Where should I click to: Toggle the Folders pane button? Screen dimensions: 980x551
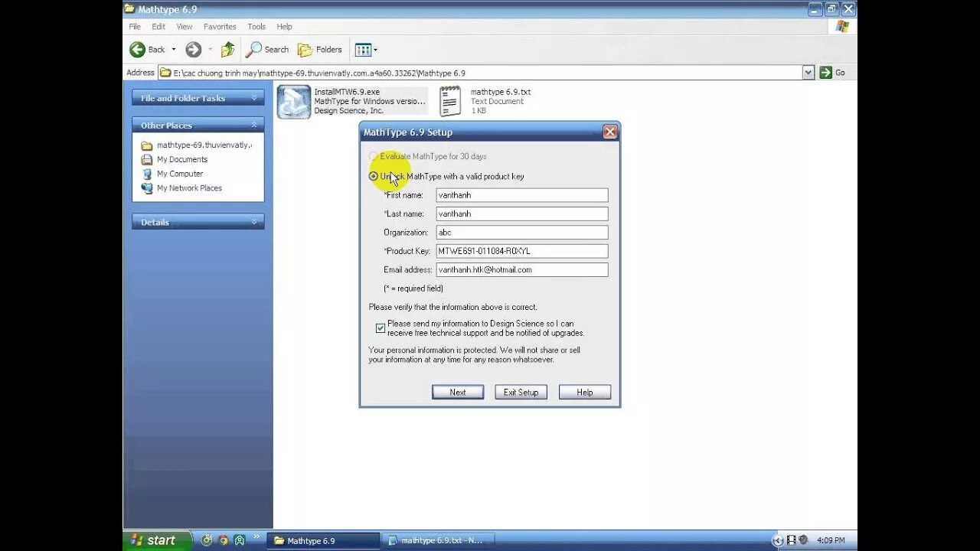click(x=320, y=50)
